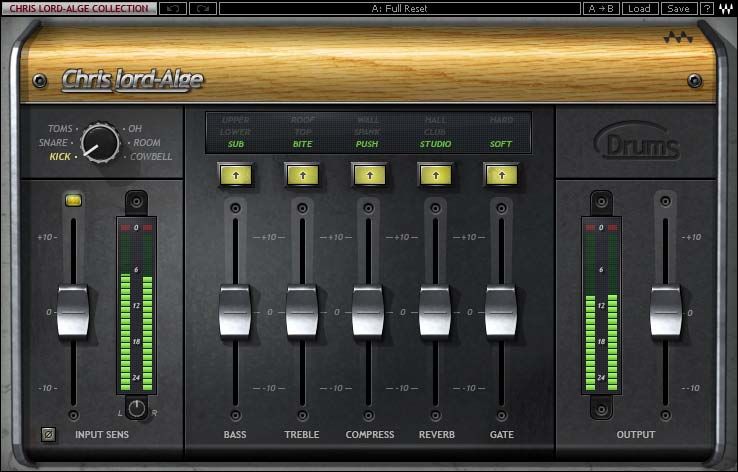Image resolution: width=738 pixels, height=472 pixels.
Task: Click the Output fader handle
Action: 666,312
